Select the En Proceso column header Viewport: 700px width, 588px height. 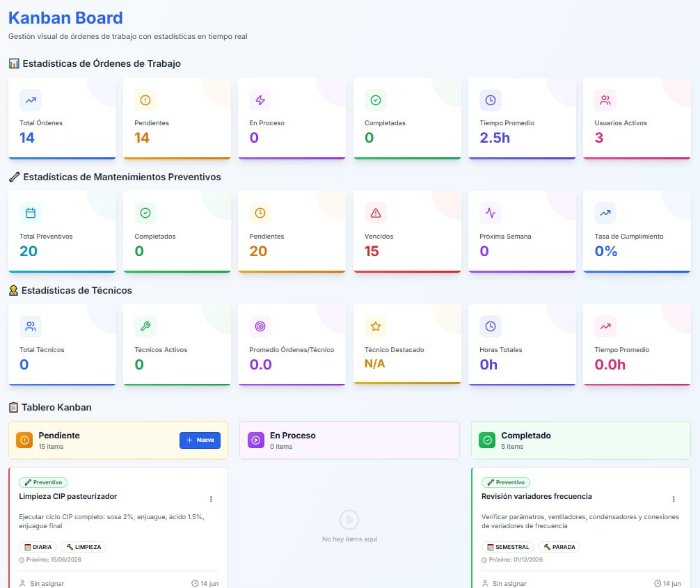(349, 440)
